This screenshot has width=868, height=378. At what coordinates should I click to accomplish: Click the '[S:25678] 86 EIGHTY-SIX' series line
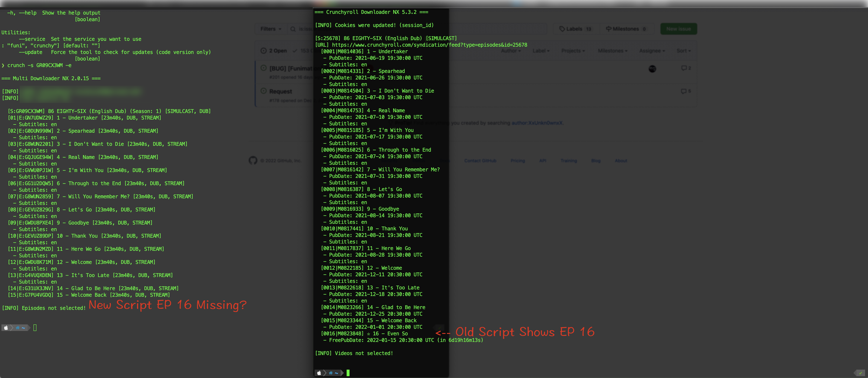coord(386,38)
